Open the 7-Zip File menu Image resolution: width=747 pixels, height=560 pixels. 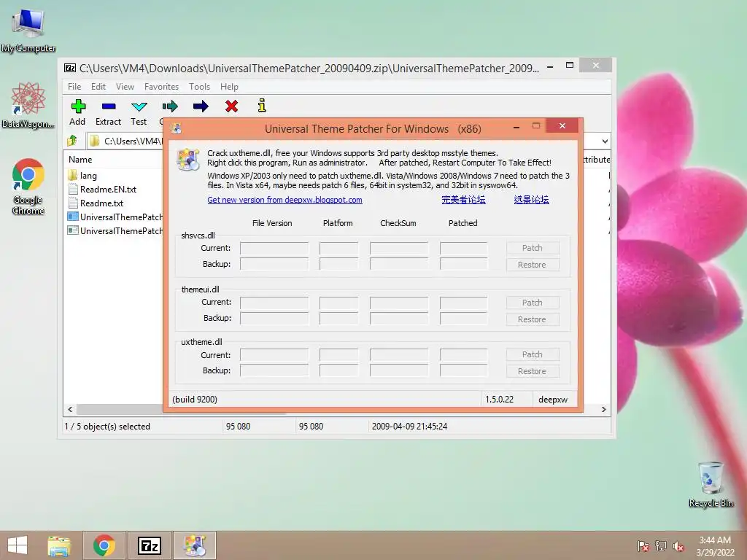74,87
